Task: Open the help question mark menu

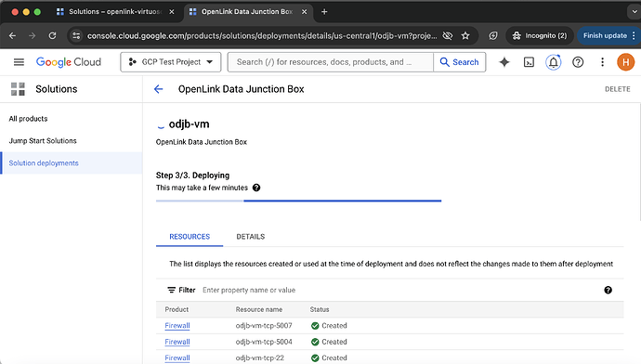Action: 578,62
